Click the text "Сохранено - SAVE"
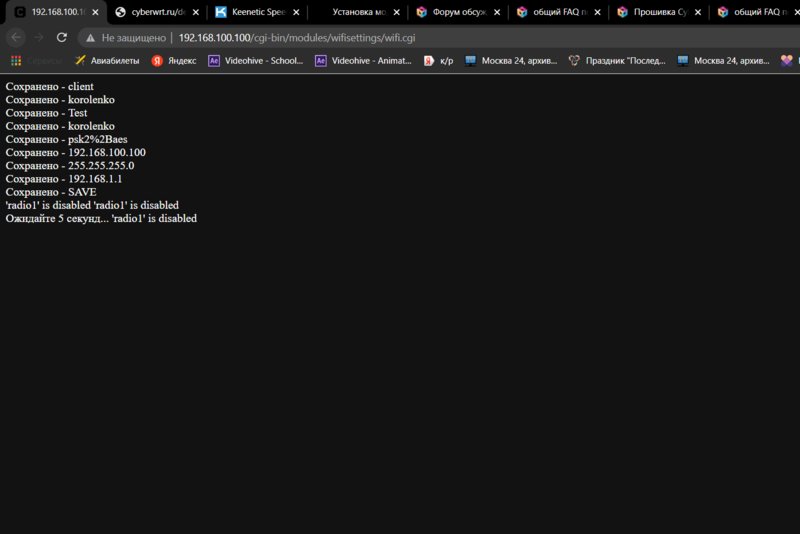800x534 pixels. pyautogui.click(x=51, y=192)
